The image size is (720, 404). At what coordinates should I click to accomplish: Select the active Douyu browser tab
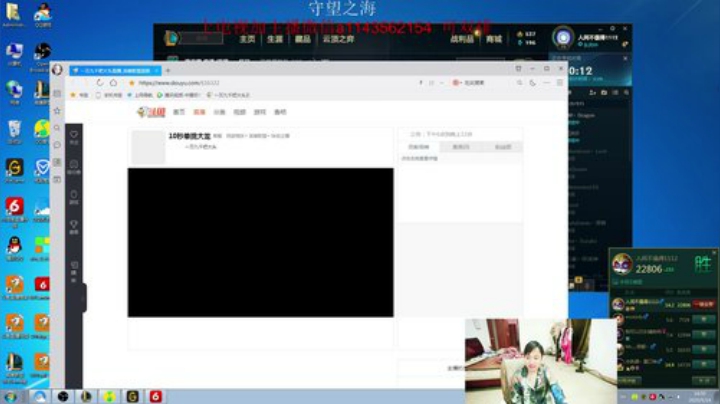(115, 70)
